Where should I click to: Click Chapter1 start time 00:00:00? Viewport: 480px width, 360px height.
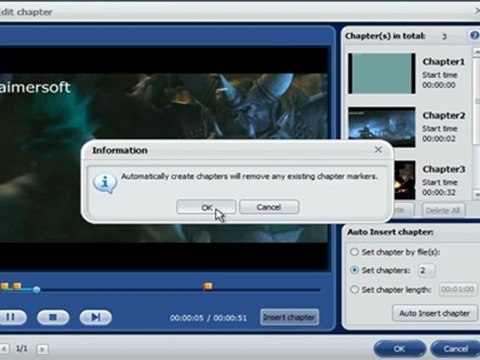click(439, 85)
